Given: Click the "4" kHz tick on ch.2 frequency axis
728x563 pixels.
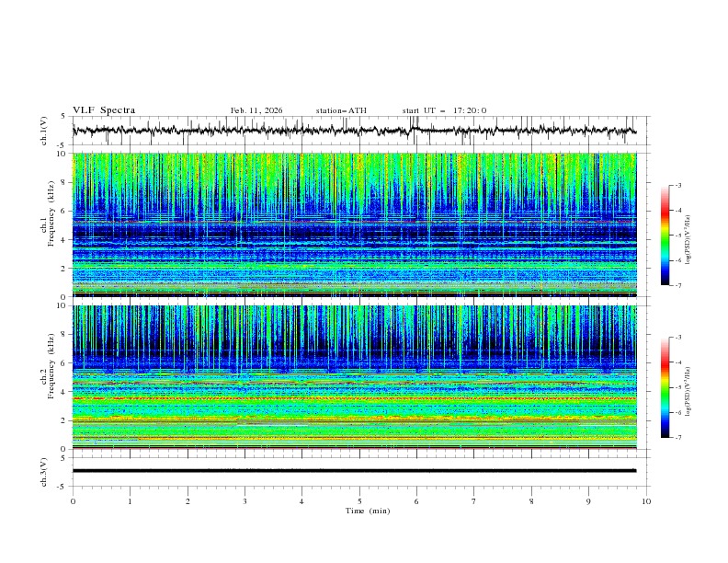Looking at the screenshot, I should (64, 392).
